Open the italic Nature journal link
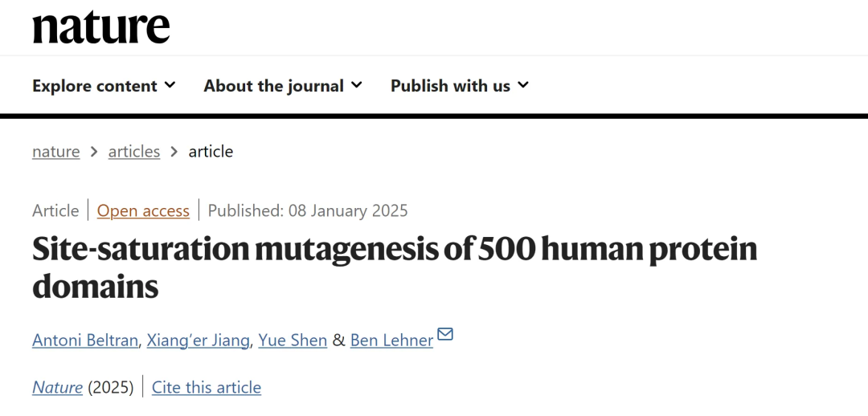 point(57,387)
